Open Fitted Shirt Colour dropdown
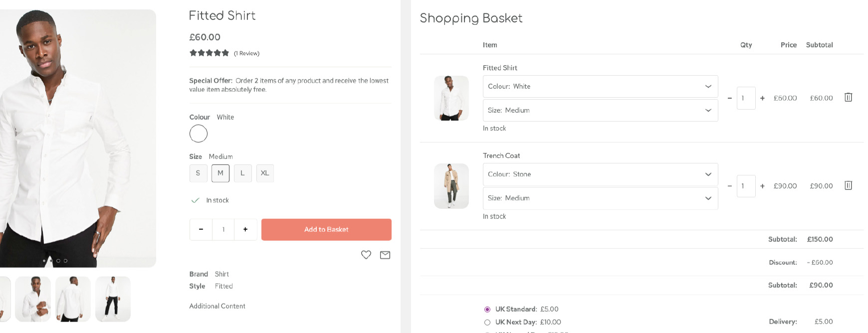Screen dimensions: 868x333 [600, 86]
